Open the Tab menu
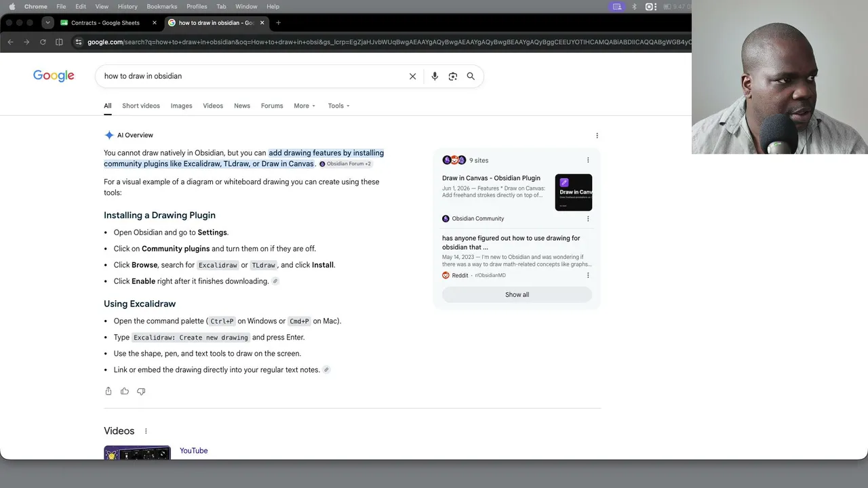Screen dimensions: 868x488 221,7
